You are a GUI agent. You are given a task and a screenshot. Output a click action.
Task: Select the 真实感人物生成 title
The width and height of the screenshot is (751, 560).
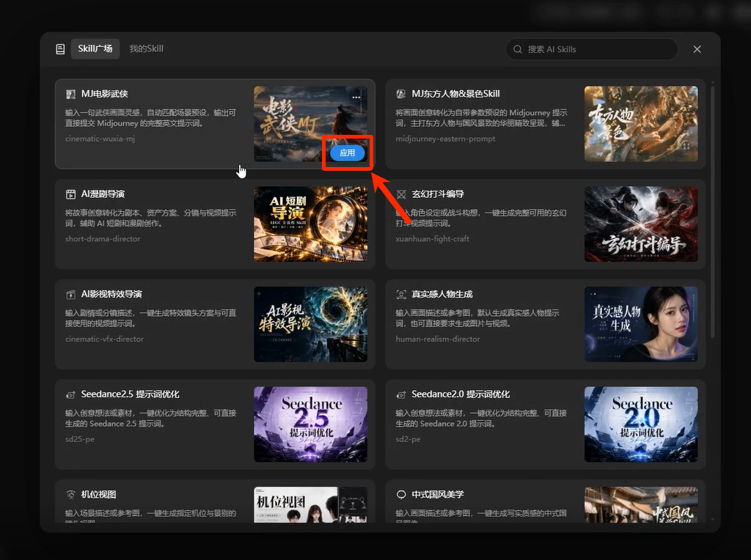point(442,294)
